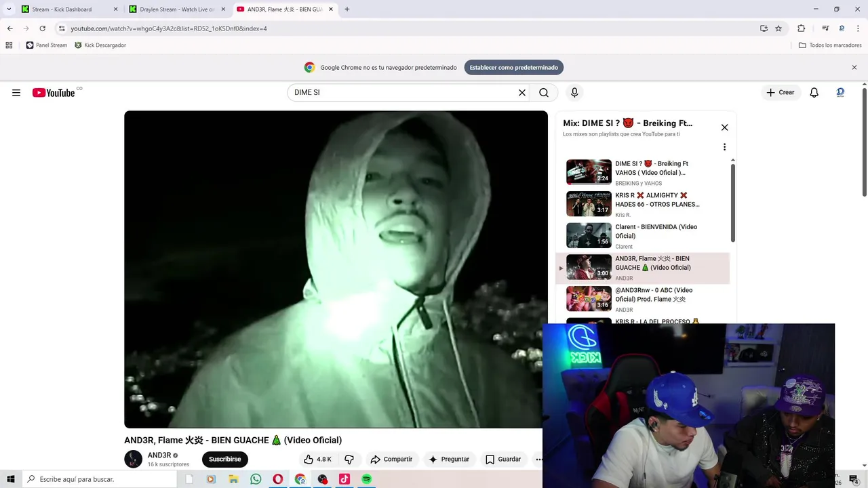Play KRIS R ALMIGHTY OTROS PLANES playlist item

coord(643,204)
